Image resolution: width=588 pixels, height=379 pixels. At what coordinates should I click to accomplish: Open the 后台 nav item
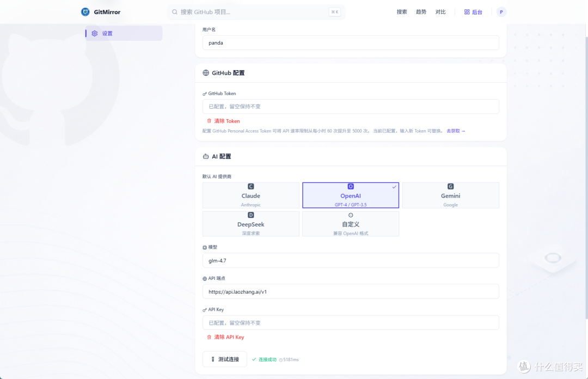coord(473,12)
